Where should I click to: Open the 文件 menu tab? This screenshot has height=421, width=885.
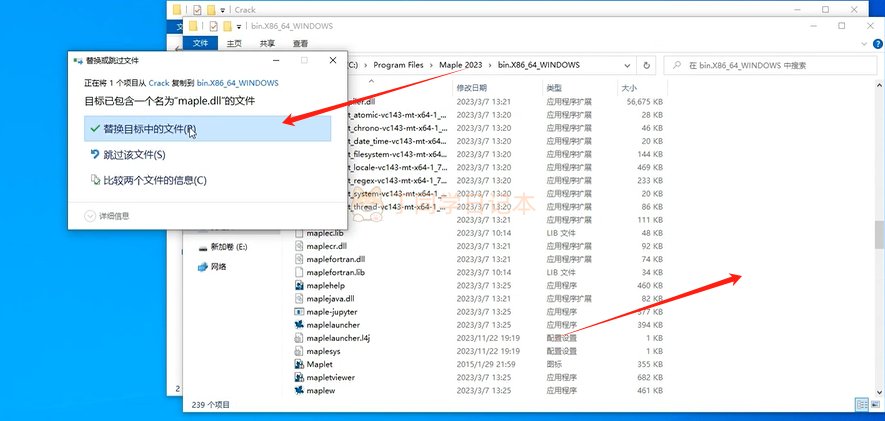click(x=200, y=44)
